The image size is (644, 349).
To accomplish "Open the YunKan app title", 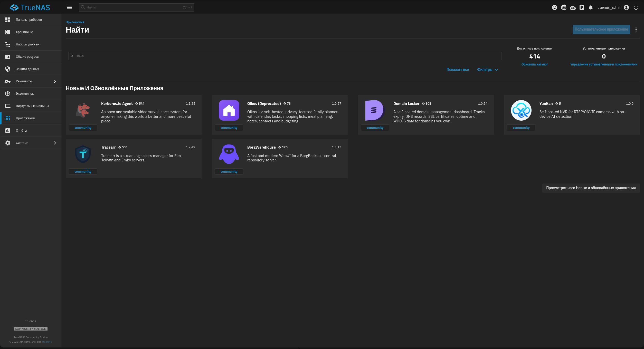I will [546, 104].
